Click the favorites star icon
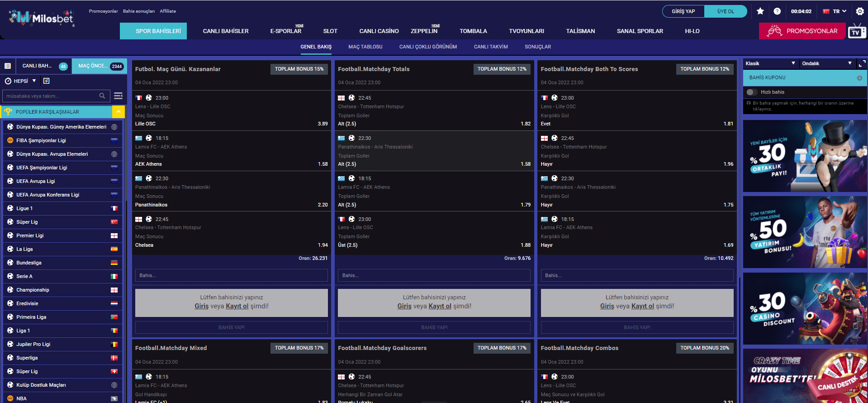This screenshot has width=868, height=403. pyautogui.click(x=760, y=11)
